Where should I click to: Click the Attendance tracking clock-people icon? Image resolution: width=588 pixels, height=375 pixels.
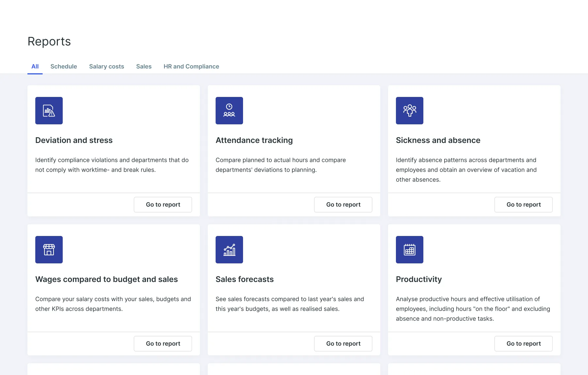pyautogui.click(x=229, y=111)
